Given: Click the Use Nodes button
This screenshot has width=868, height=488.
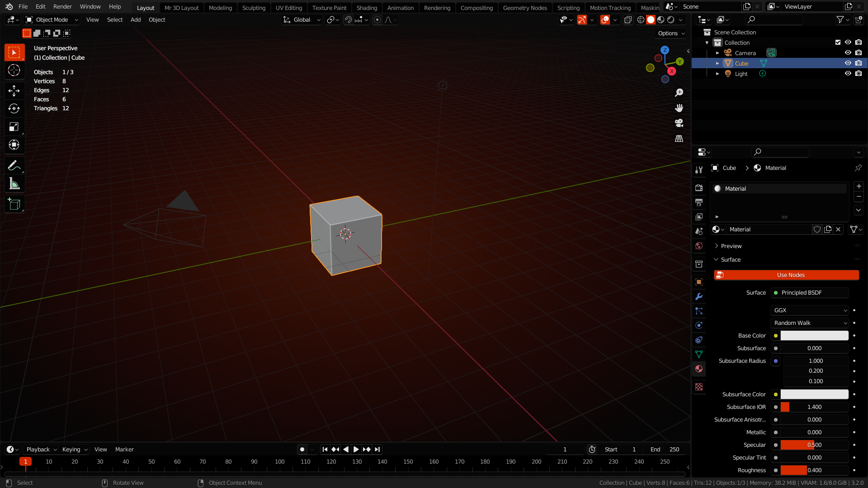Looking at the screenshot, I should 787,275.
